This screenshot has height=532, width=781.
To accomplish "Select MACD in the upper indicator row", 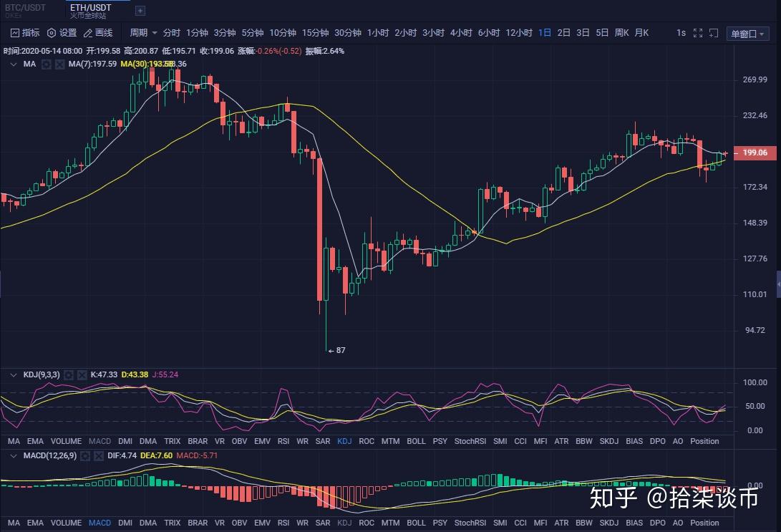I will [100, 441].
